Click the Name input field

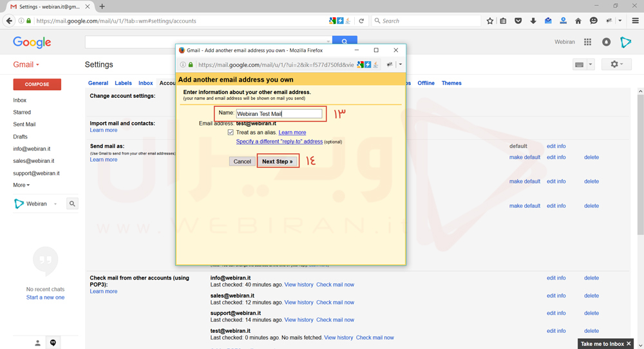tap(279, 114)
